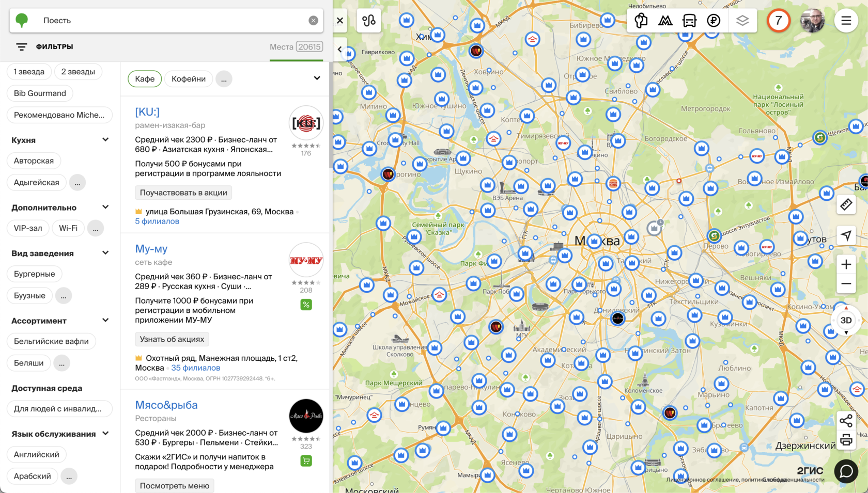
Task: Locate my position on map
Action: click(846, 236)
